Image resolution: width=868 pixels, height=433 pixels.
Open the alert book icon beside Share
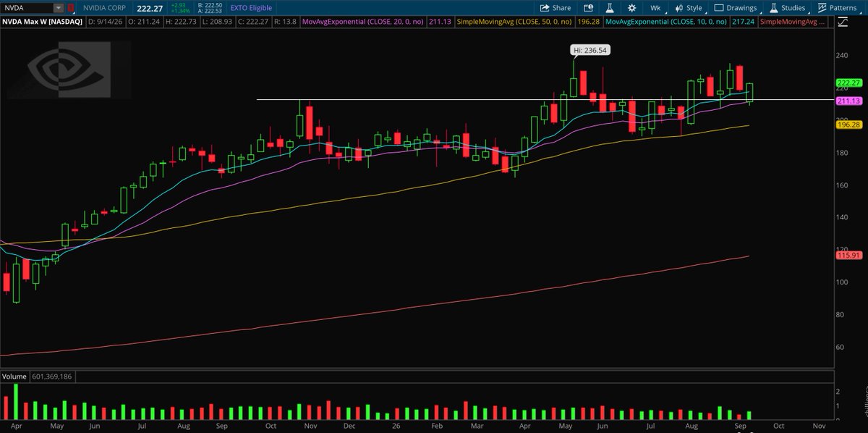[x=587, y=8]
